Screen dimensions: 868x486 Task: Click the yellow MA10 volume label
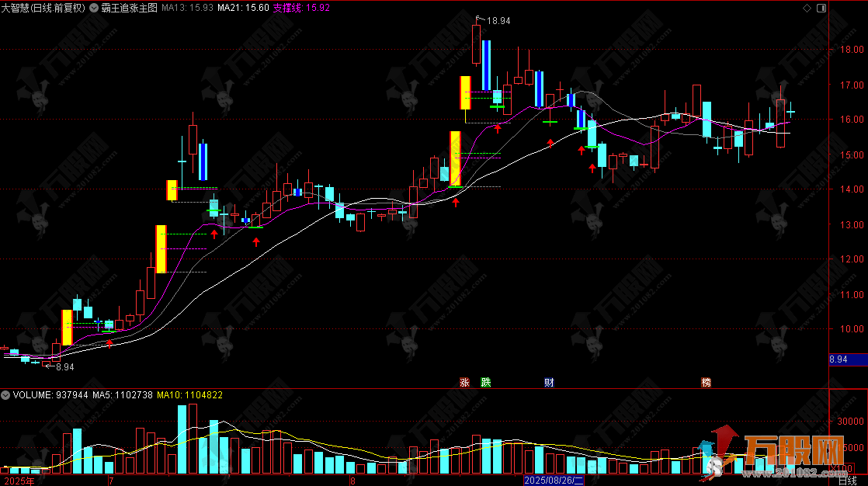[190, 395]
